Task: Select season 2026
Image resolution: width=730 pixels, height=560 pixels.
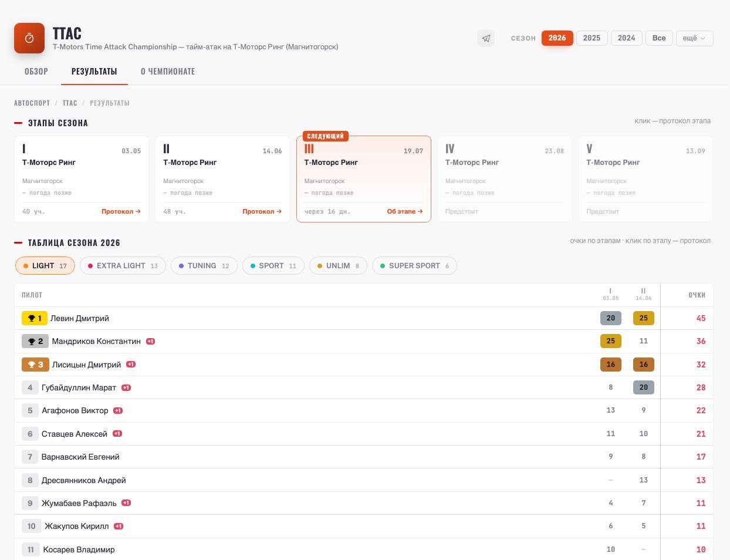Action: (557, 38)
